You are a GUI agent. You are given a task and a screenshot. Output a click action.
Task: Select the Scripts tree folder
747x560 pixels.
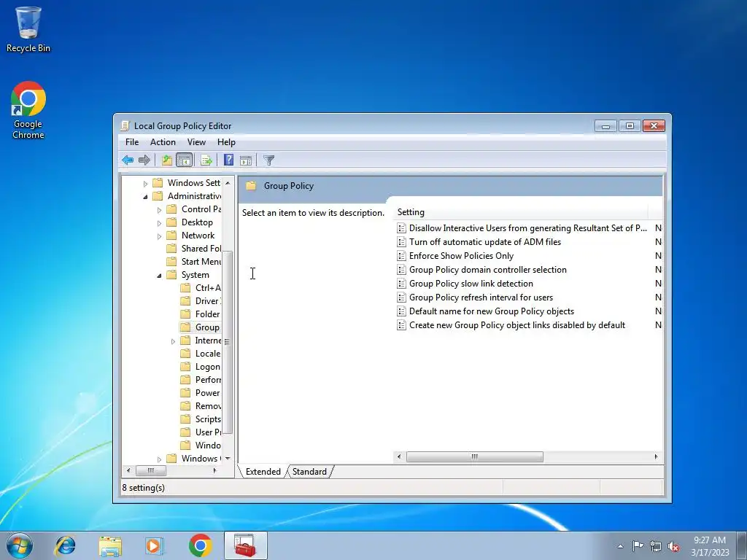pos(201,419)
